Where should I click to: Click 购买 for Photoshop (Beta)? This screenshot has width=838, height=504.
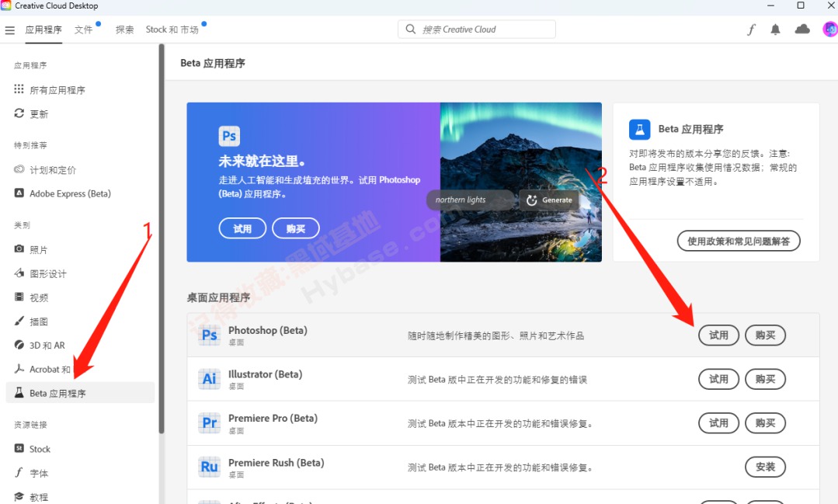click(x=765, y=335)
